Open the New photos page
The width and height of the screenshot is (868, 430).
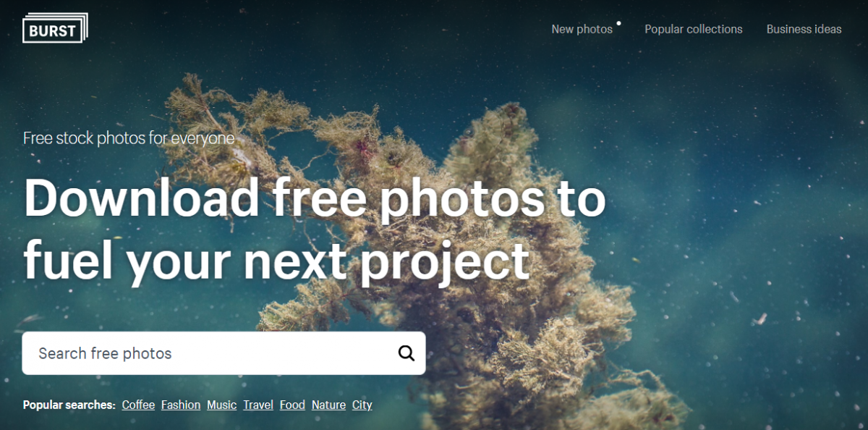pos(582,29)
